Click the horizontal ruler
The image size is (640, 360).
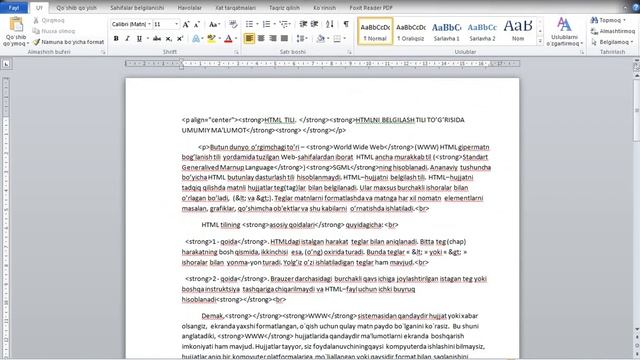click(x=322, y=64)
